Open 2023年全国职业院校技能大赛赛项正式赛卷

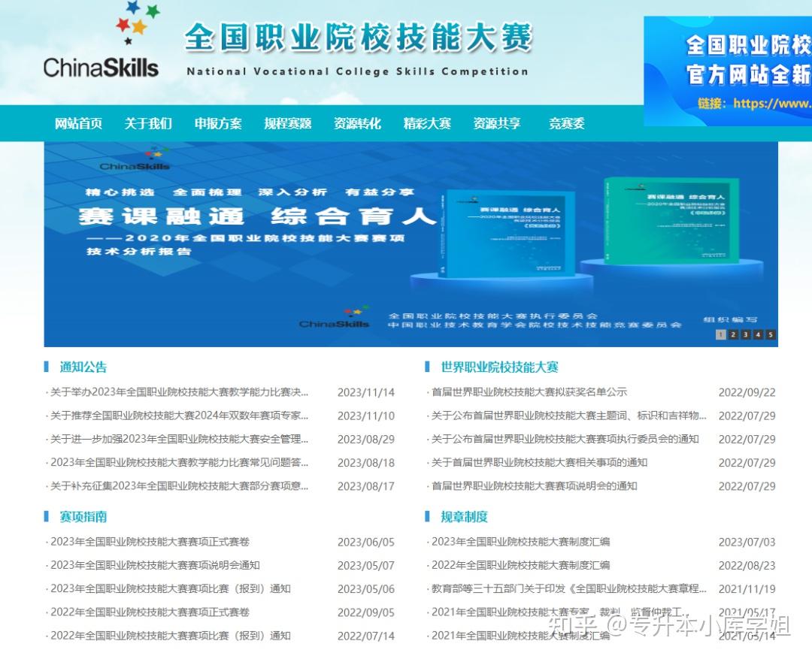tap(150, 542)
